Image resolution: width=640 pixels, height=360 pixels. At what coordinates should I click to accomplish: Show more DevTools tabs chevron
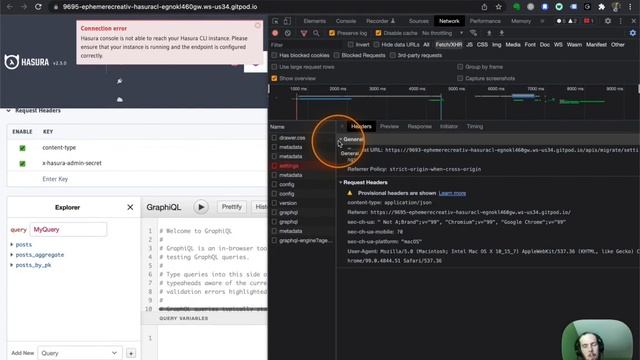click(x=542, y=21)
